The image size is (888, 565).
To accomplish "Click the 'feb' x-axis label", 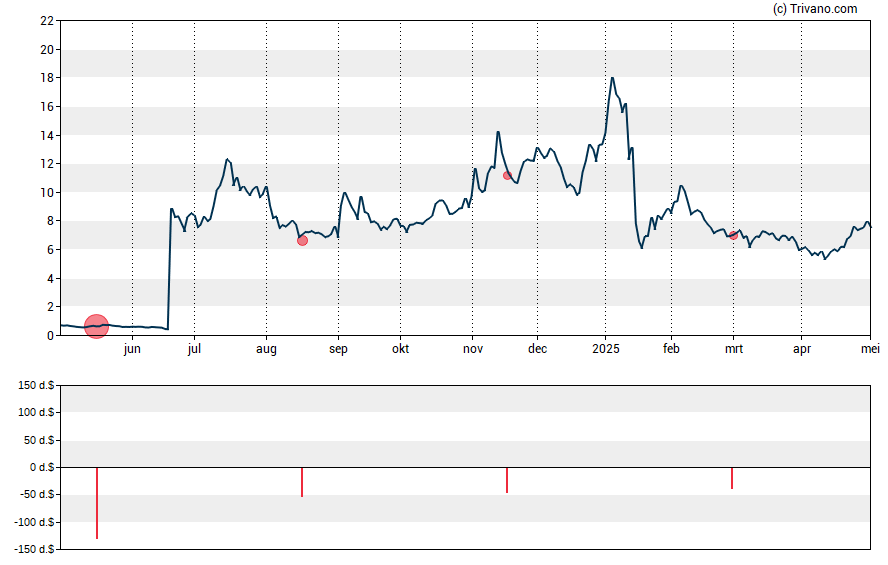I will pos(671,349).
